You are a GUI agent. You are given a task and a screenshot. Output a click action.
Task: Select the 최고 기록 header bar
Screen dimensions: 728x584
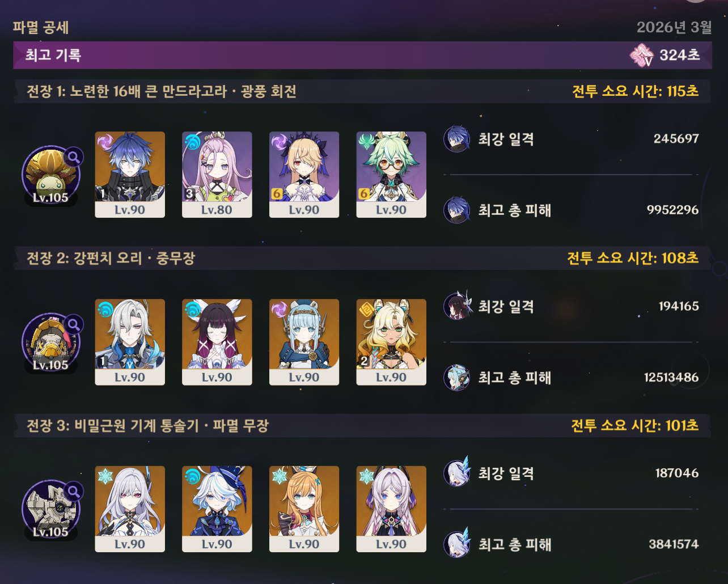point(363,55)
